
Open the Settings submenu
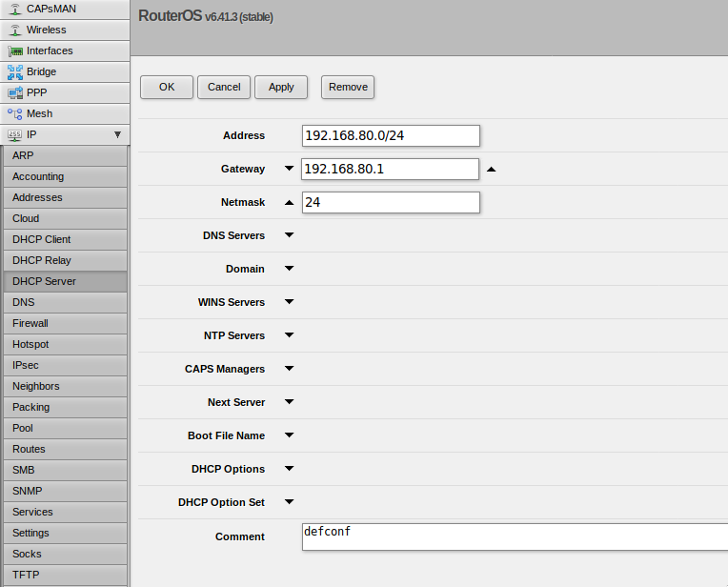point(65,533)
